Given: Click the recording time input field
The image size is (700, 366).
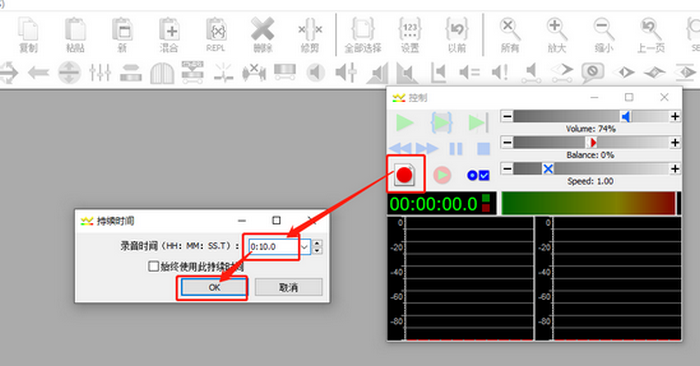Looking at the screenshot, I should pos(273,246).
